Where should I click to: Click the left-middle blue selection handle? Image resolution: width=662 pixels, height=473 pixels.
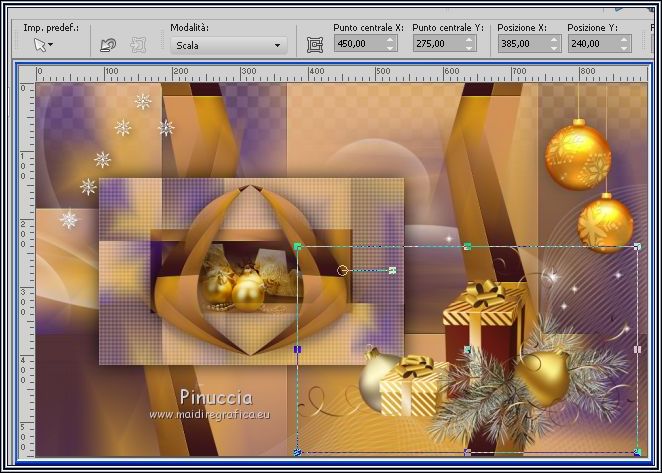(298, 349)
